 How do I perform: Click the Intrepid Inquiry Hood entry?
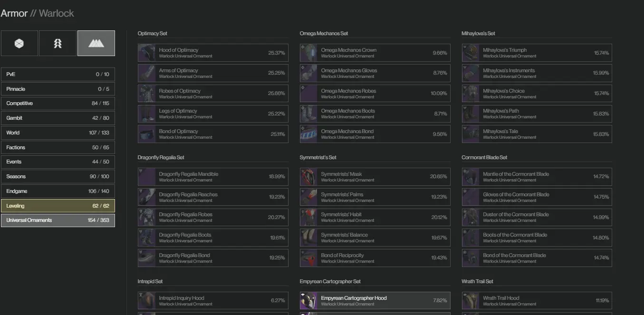point(213,301)
